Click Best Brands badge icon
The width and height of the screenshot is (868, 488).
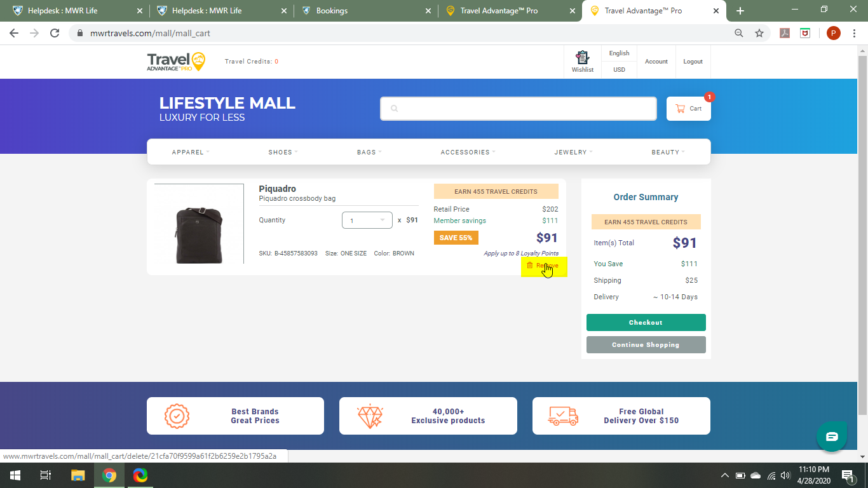(177, 416)
